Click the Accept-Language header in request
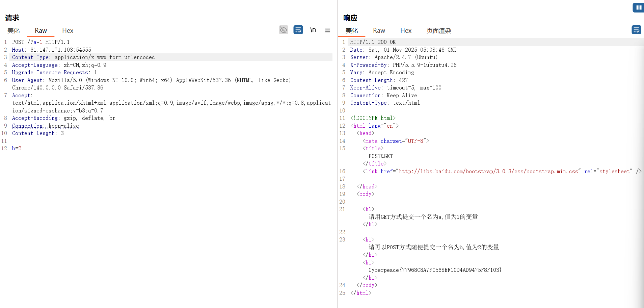 (x=59, y=65)
